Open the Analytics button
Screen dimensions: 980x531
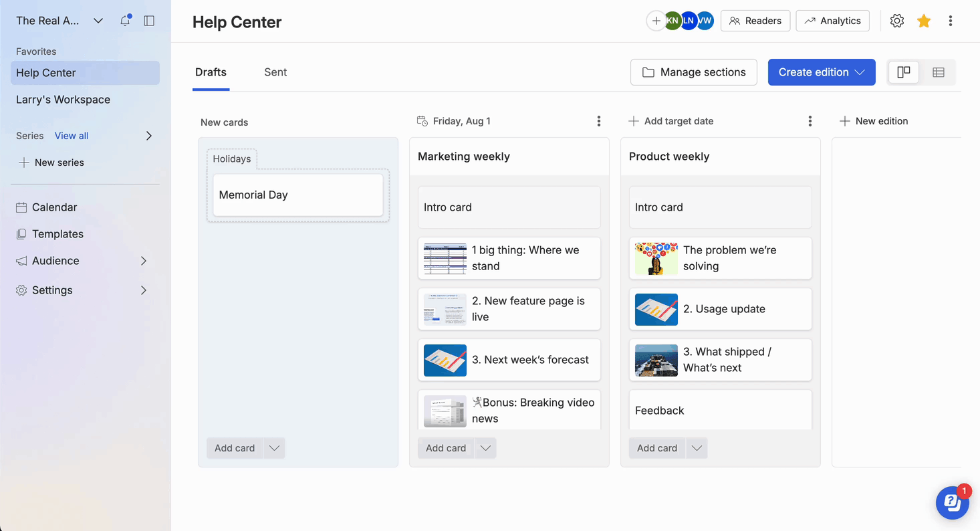point(833,21)
